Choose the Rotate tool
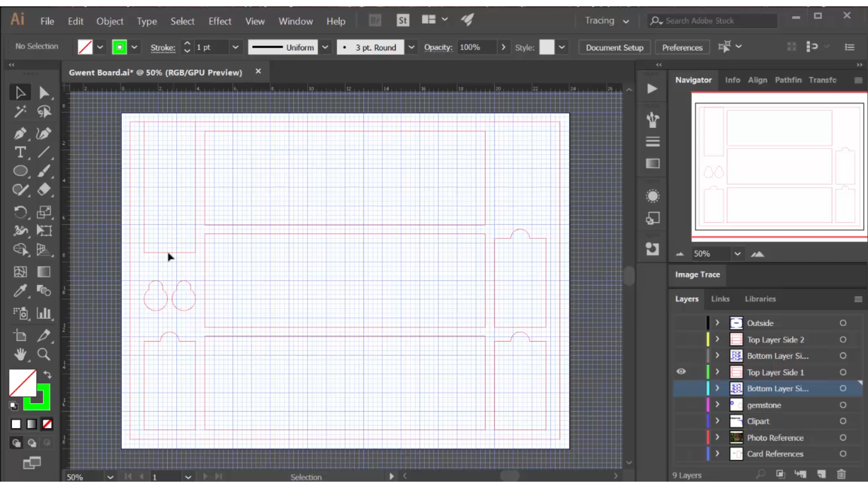Screen dimensions: 868x488 pos(20,212)
